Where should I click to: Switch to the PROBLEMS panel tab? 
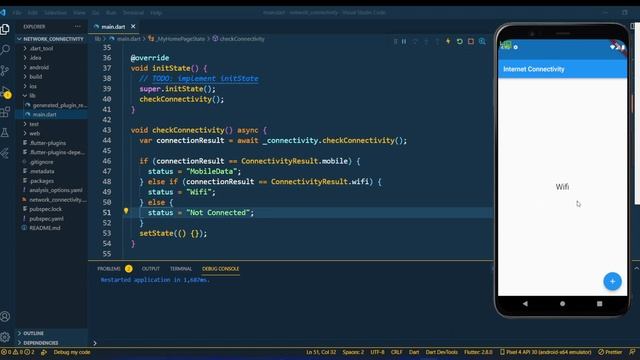(109, 269)
